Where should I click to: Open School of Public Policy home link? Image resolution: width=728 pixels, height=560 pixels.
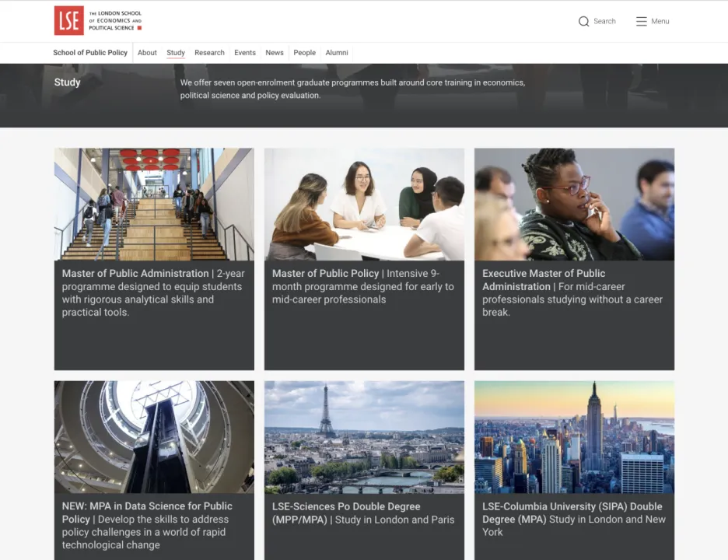pos(90,53)
